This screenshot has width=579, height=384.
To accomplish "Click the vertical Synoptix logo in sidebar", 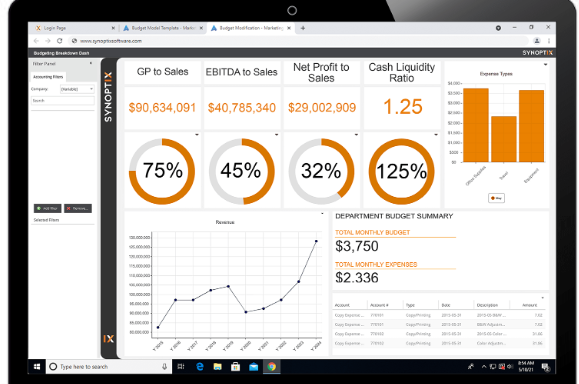I will (x=108, y=97).
